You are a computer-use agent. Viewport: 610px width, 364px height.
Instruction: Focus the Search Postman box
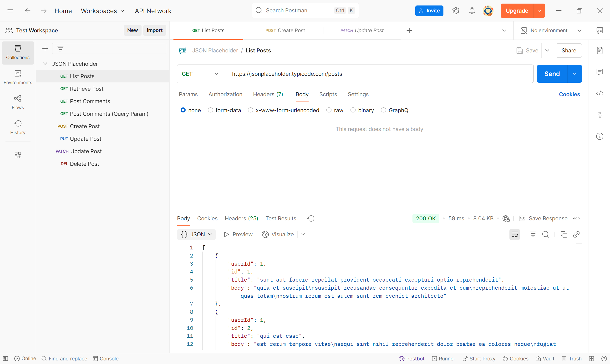(305, 10)
